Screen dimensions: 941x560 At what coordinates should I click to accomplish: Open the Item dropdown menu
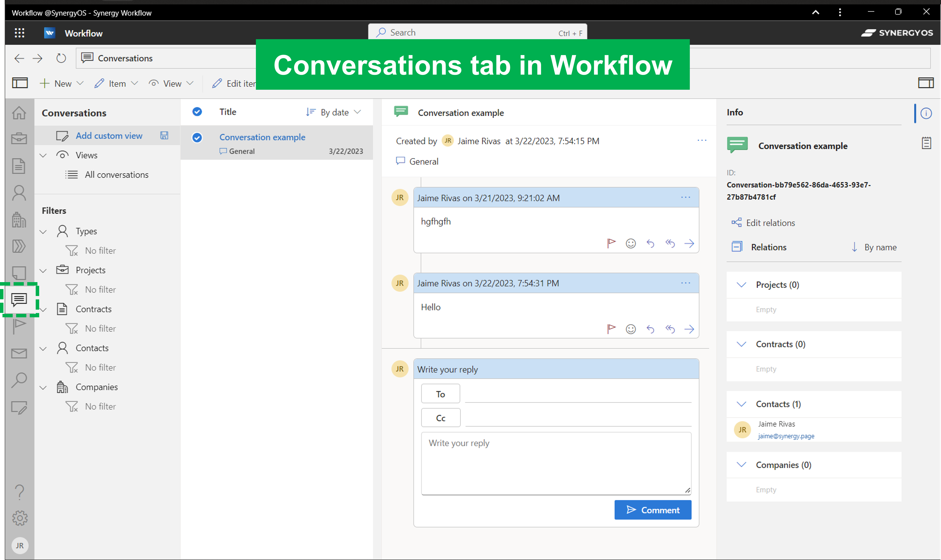tap(116, 83)
